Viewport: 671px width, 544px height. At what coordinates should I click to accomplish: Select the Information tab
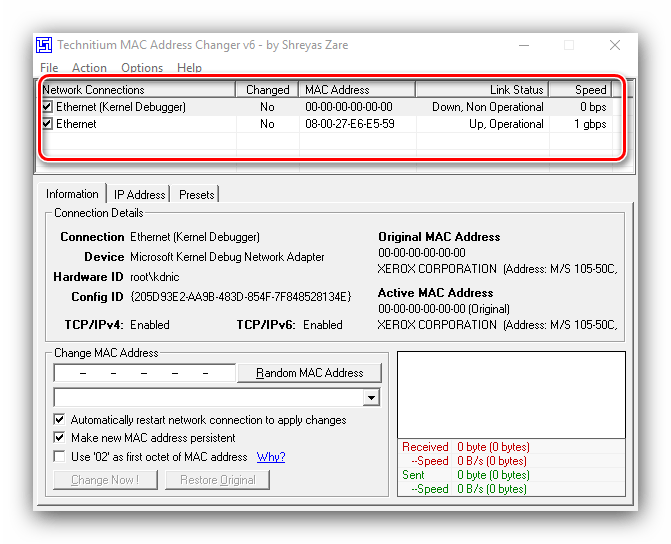click(72, 194)
